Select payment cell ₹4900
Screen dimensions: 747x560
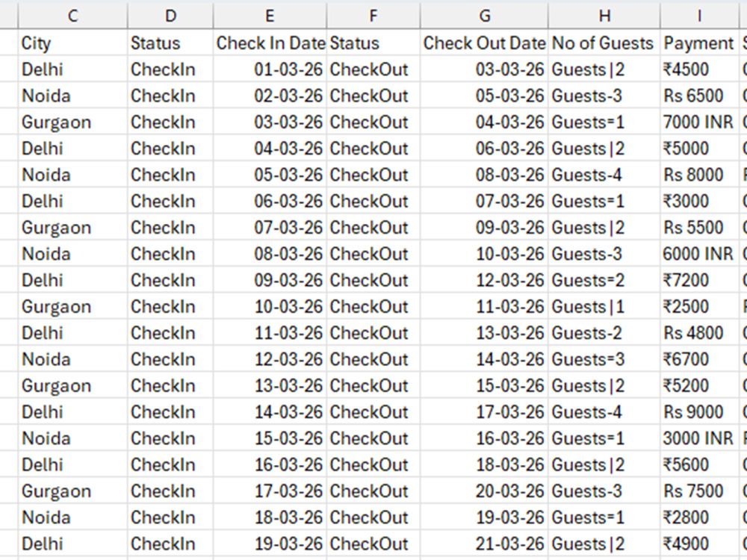point(699,544)
